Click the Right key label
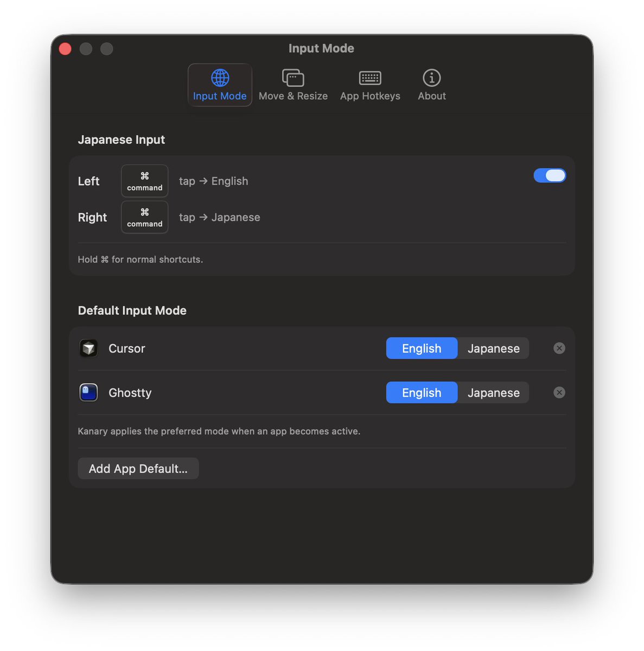 click(x=92, y=218)
